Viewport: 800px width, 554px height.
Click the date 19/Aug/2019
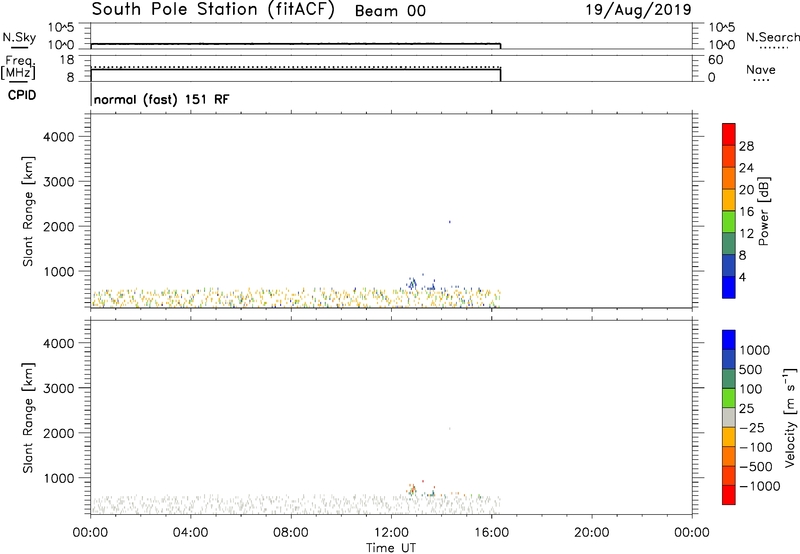click(638, 10)
